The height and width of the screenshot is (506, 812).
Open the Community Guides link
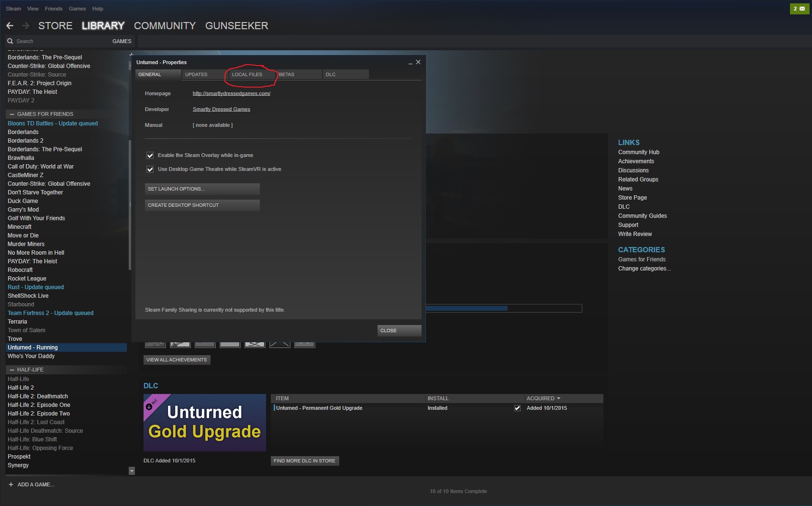pos(643,216)
